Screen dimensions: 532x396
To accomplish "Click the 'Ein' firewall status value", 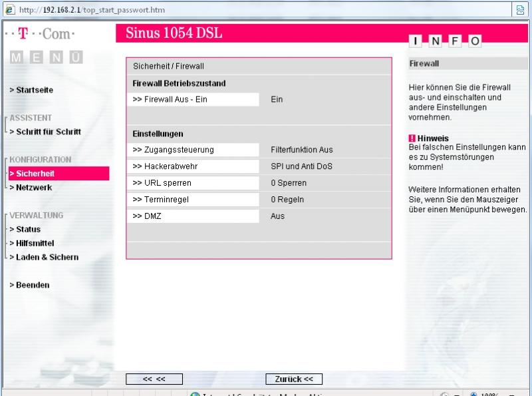I will (277, 100).
